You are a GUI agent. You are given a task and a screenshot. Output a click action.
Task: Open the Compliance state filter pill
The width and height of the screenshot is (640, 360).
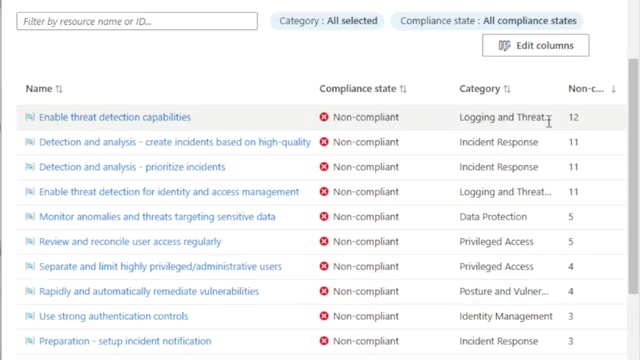(487, 21)
